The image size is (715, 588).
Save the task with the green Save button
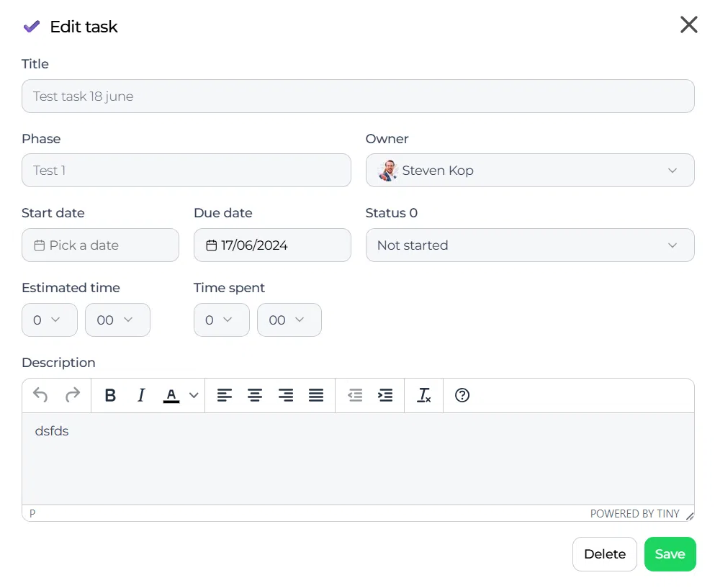click(x=670, y=554)
